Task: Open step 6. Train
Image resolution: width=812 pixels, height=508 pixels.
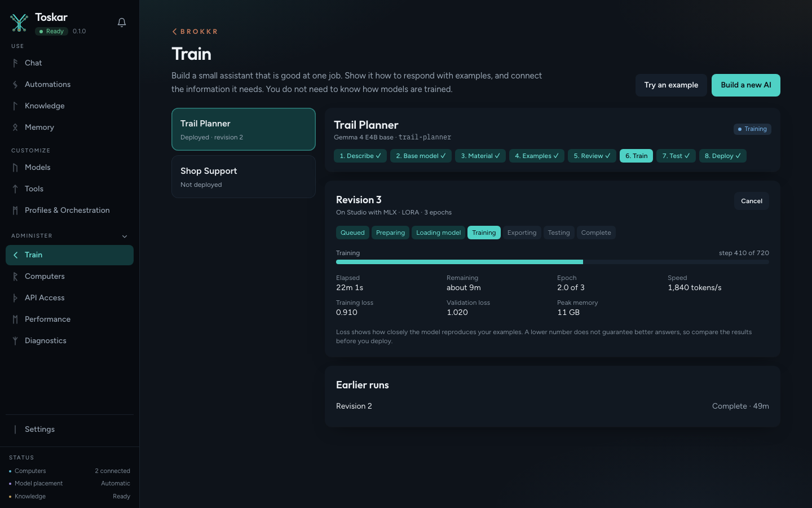Action: pos(636,156)
